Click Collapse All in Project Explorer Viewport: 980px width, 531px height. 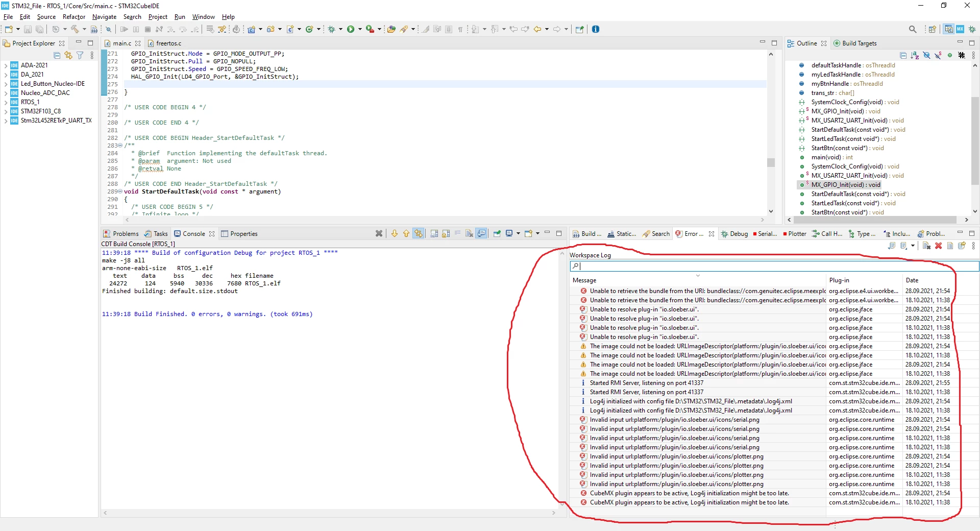pyautogui.click(x=57, y=55)
